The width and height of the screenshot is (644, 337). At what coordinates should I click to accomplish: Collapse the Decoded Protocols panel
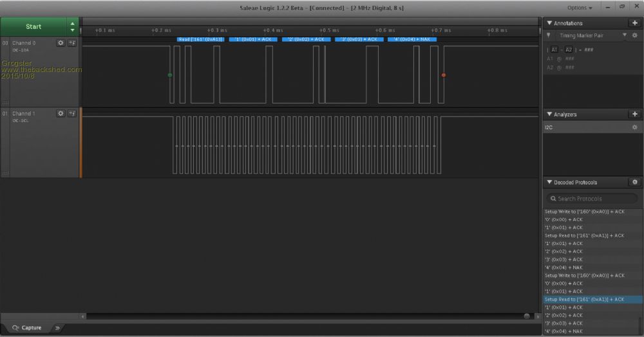[549, 183]
